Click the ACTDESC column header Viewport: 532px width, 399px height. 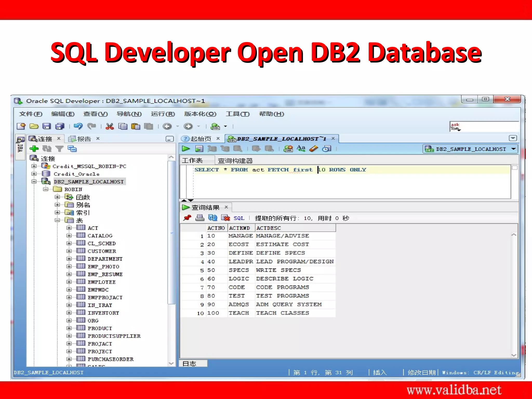[x=295, y=228]
